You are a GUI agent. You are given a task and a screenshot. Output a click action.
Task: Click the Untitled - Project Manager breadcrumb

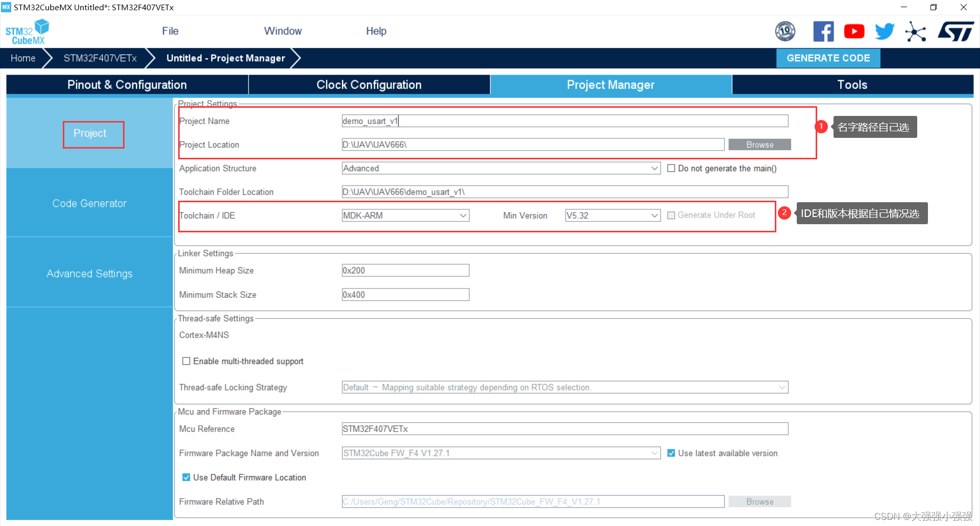pos(226,58)
